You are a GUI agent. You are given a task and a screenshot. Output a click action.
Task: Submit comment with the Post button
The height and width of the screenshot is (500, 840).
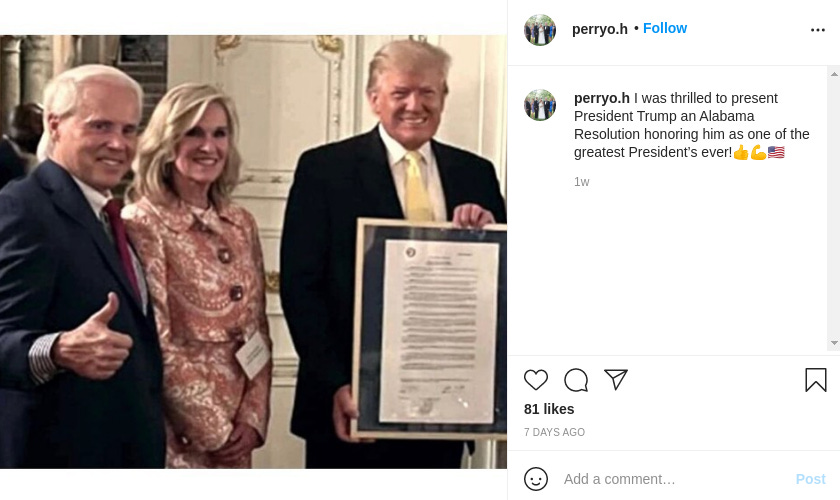(811, 479)
